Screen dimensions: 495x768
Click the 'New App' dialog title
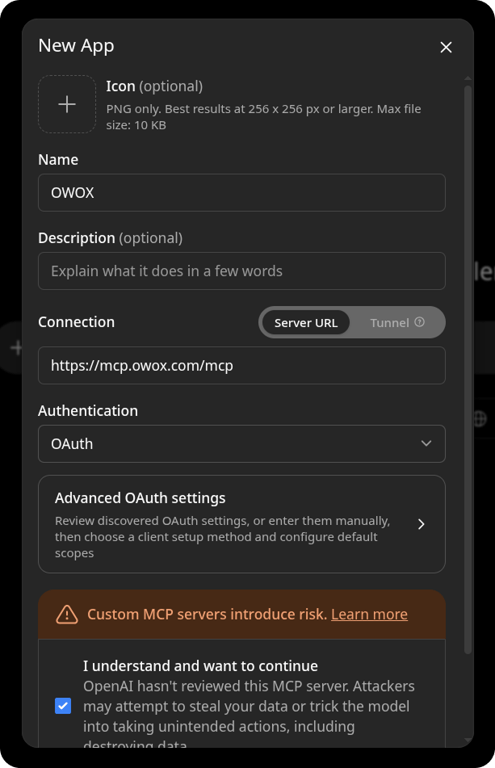(x=76, y=46)
